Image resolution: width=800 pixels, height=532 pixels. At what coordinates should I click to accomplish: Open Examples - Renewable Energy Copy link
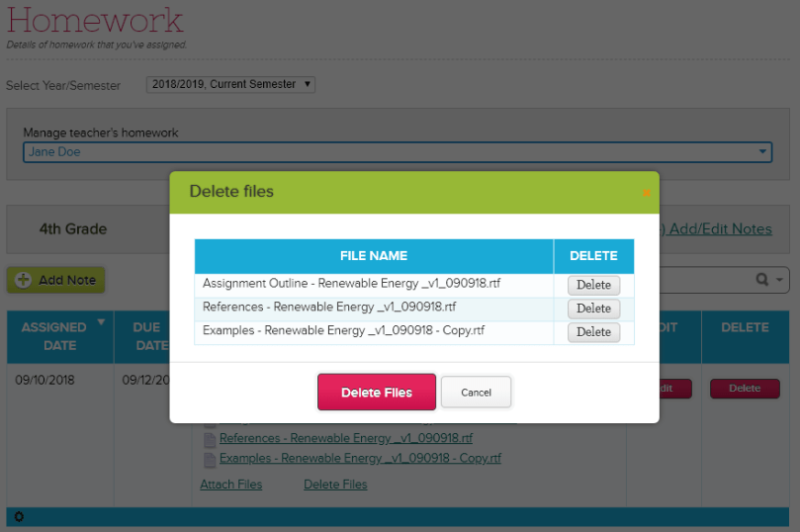pyautogui.click(x=360, y=458)
